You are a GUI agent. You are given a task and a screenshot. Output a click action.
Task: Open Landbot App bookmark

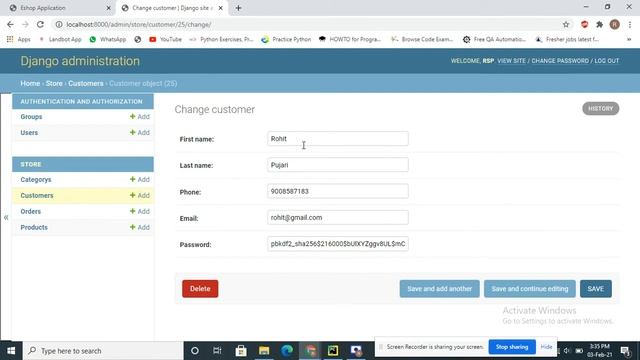(60, 39)
